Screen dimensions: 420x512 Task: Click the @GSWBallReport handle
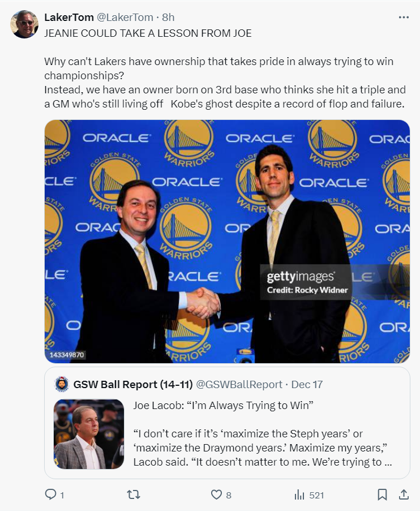coord(239,384)
